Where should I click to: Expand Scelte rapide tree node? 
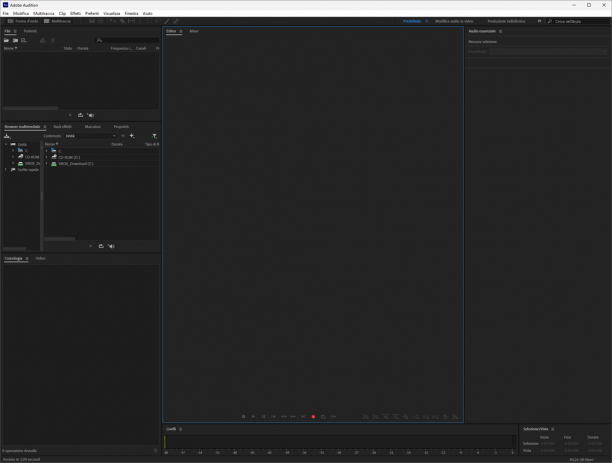[6, 169]
